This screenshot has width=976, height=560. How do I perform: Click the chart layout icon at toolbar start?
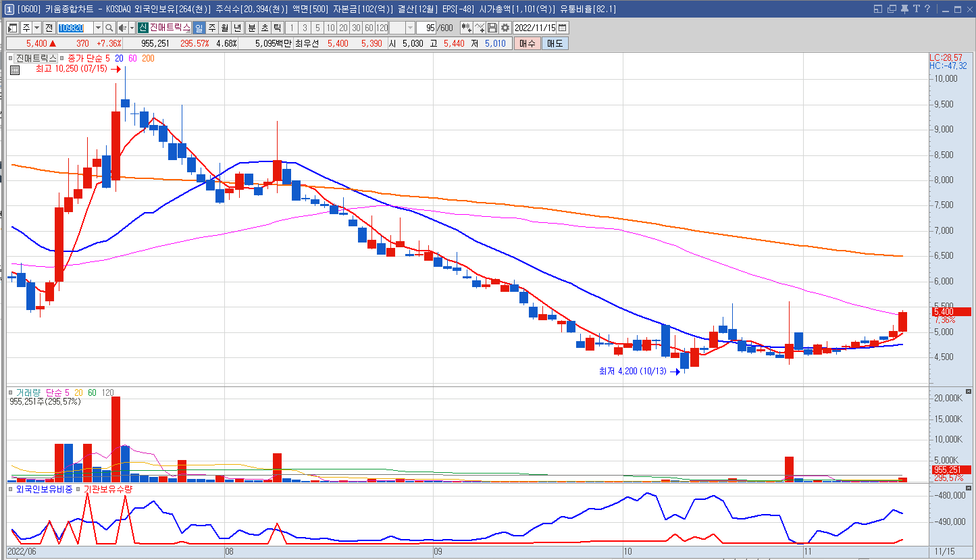(13, 28)
